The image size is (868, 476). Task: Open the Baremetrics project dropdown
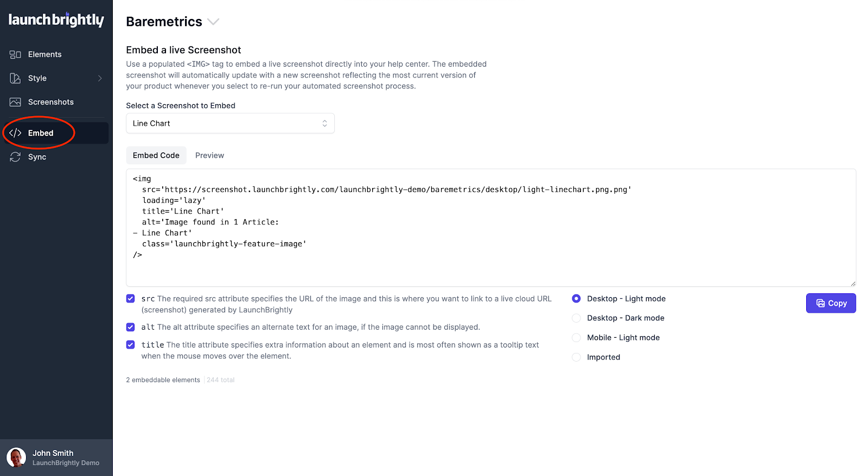point(213,22)
